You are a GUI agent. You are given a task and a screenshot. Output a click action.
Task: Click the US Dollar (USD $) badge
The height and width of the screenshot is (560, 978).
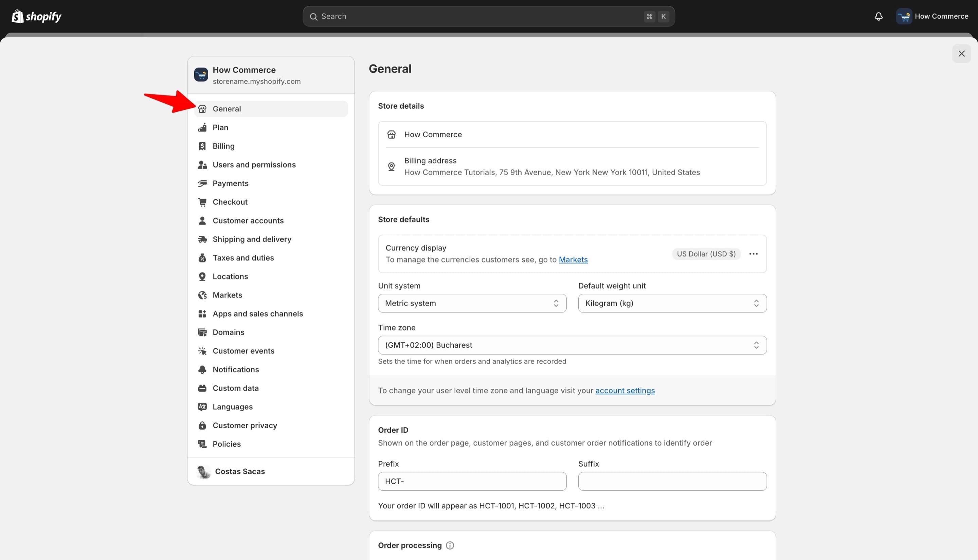tap(706, 254)
